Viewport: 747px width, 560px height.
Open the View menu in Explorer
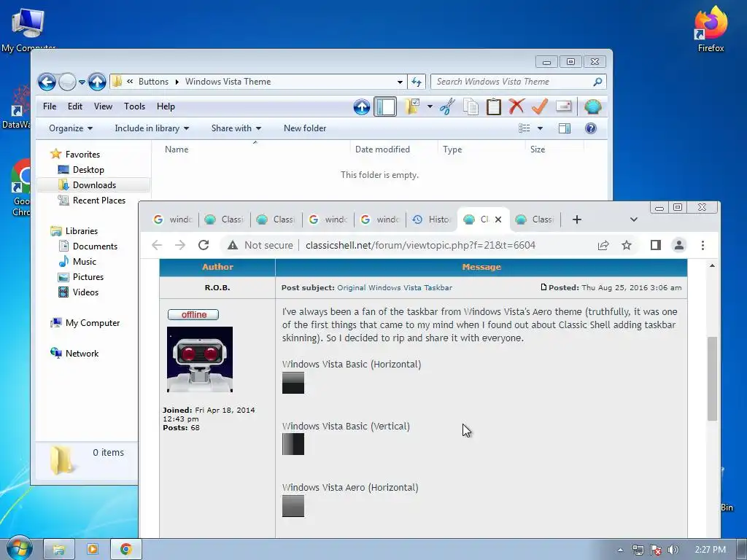click(103, 106)
